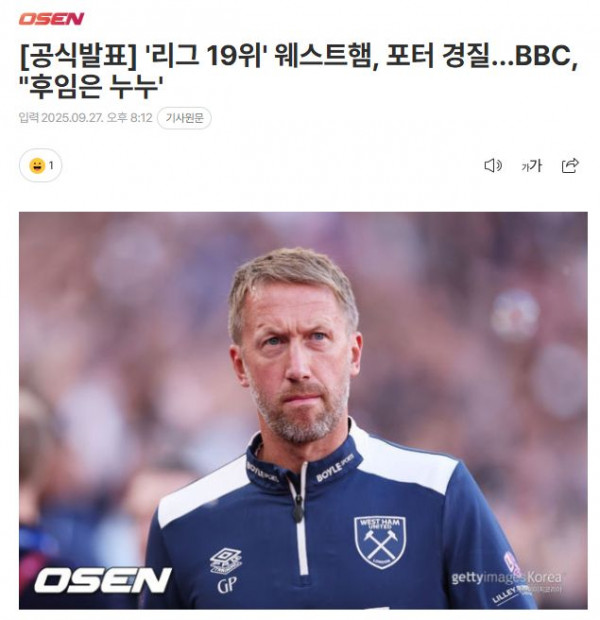The height and width of the screenshot is (620, 600).
Task: Open the original article via 기사원문
Action: [x=184, y=118]
